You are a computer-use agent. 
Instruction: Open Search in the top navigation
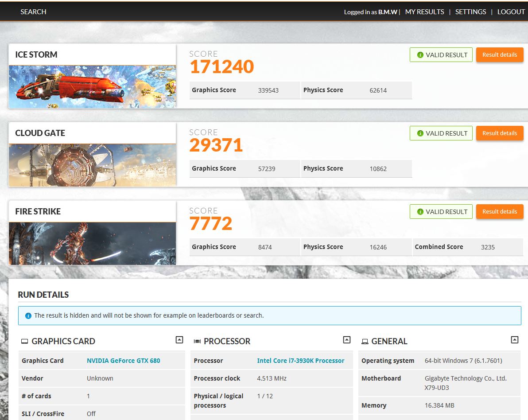[33, 12]
